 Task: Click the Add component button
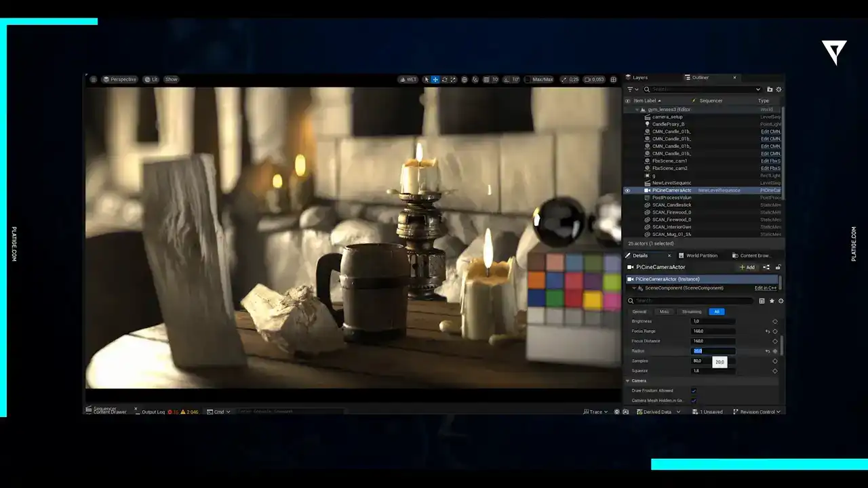[x=747, y=267]
